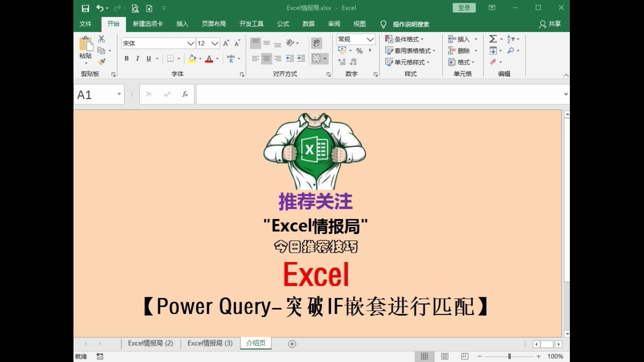Click the 登录 button
Viewport: 644px width, 362px height.
click(464, 7)
